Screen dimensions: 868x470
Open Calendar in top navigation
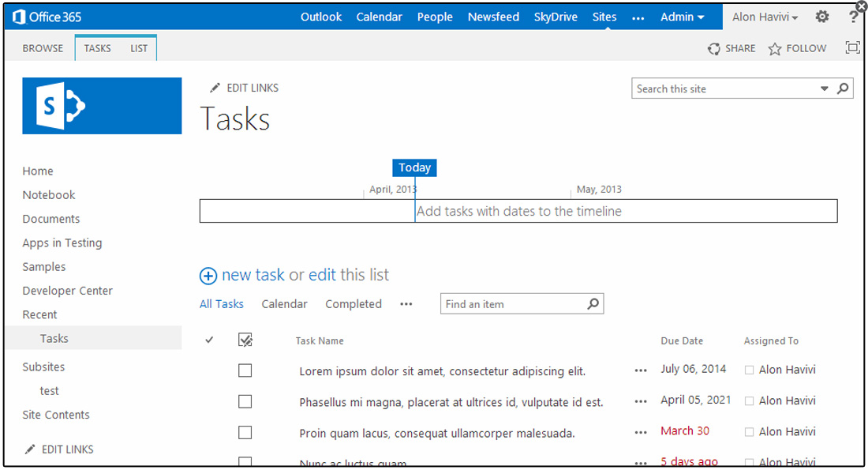tap(380, 17)
